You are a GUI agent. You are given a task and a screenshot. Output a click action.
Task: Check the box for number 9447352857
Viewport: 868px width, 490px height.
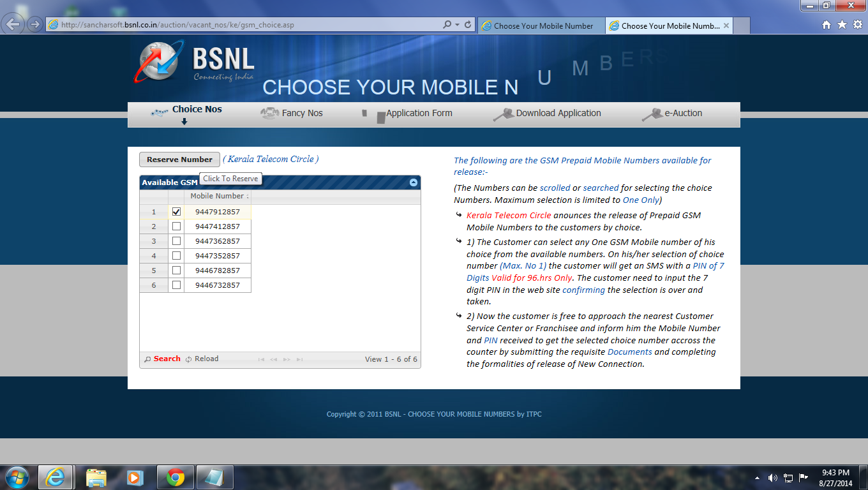[176, 256]
